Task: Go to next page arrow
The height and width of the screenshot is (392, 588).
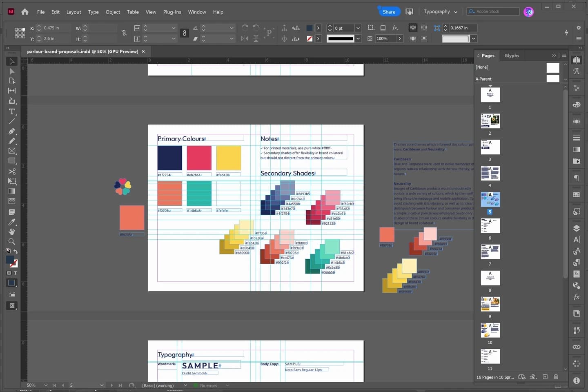Action: [111, 385]
